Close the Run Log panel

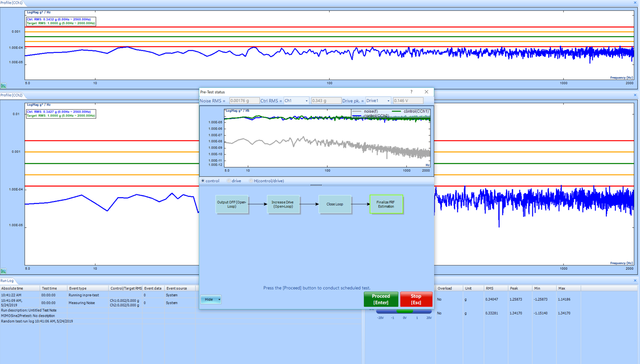pos(635,281)
